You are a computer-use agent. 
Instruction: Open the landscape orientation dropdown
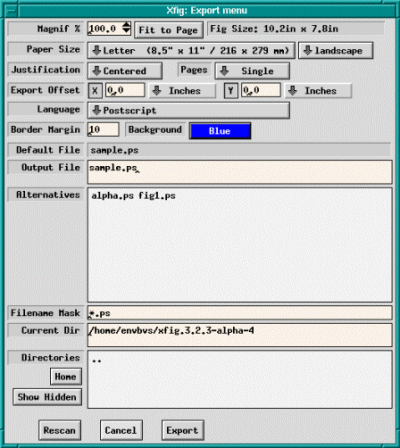(x=335, y=51)
